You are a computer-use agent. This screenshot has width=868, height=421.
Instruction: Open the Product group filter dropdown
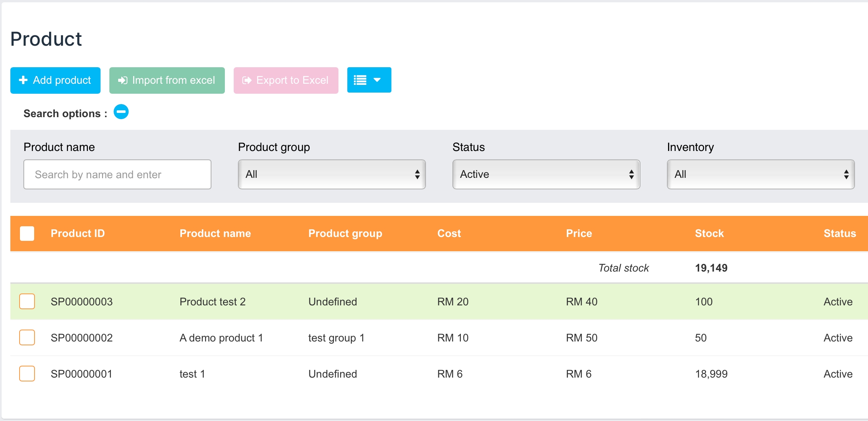[332, 174]
